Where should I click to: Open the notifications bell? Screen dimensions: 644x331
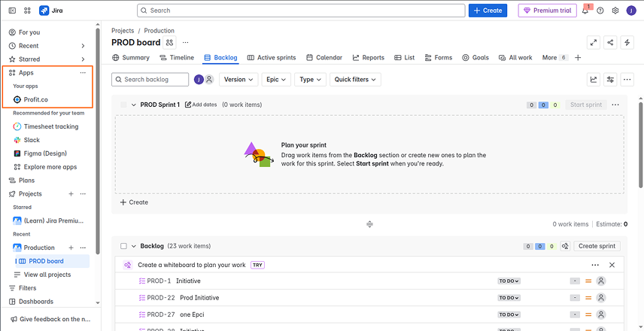click(585, 11)
